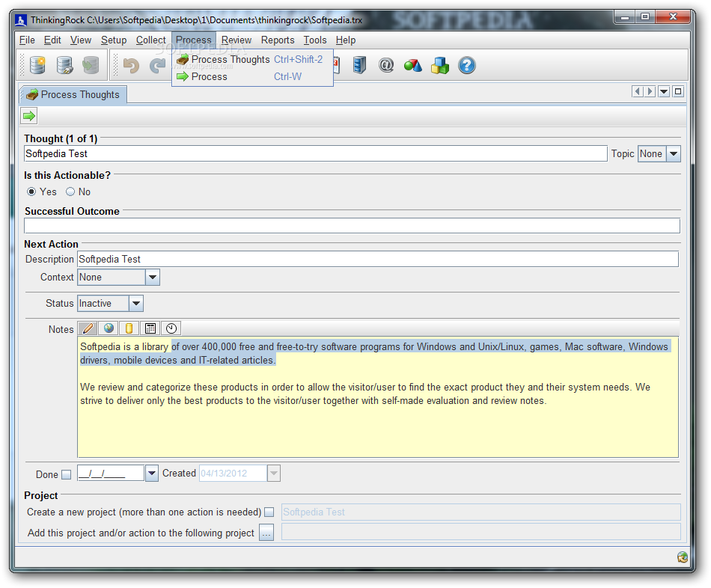Click the ellipsis button to choose a project
This screenshot has height=588, width=711.
(266, 533)
